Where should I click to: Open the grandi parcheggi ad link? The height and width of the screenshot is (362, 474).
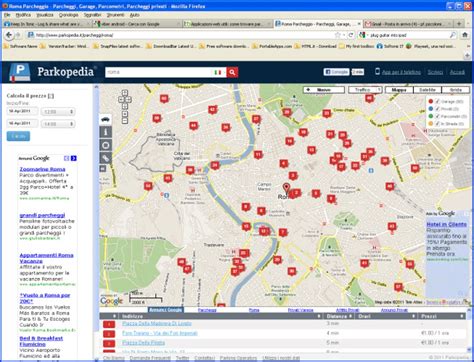click(42, 215)
